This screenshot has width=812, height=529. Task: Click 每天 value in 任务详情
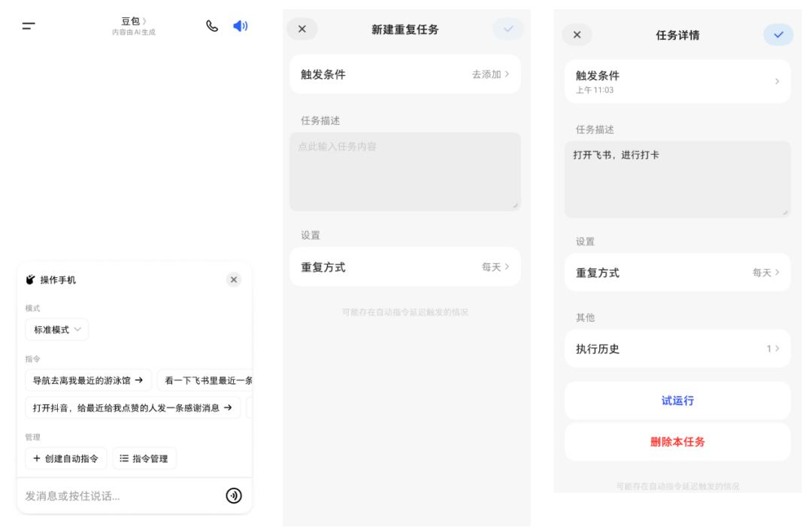[x=762, y=272]
